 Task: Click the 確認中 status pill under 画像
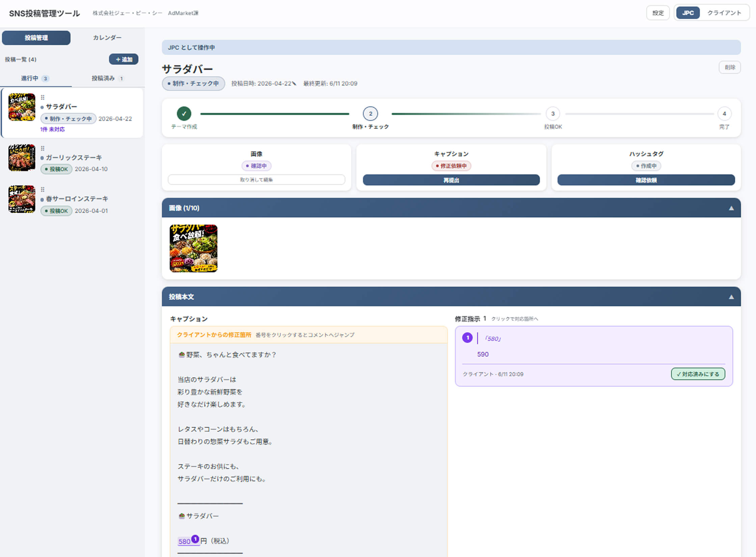[x=256, y=166]
